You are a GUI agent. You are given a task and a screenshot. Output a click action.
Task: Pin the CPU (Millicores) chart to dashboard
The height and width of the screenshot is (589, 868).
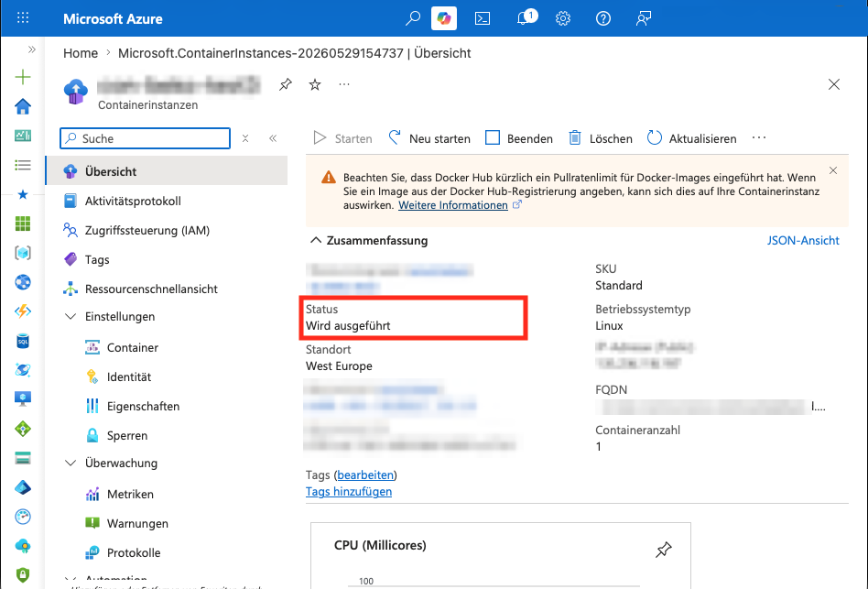663,549
